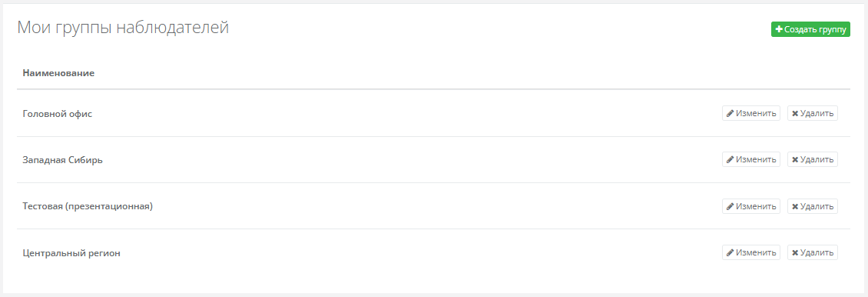Click pencil icon in Тестовая (презентационная) row
Screen dimensions: 868x297
pyautogui.click(x=731, y=206)
